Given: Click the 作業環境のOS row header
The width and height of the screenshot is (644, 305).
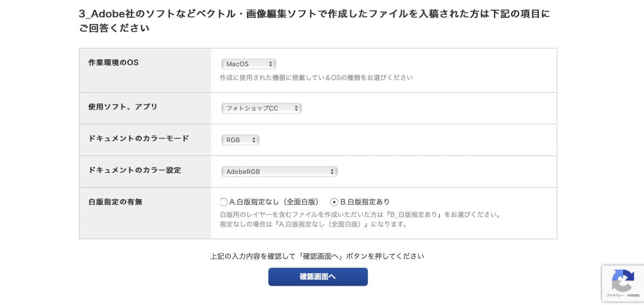Looking at the screenshot, I should tap(114, 63).
